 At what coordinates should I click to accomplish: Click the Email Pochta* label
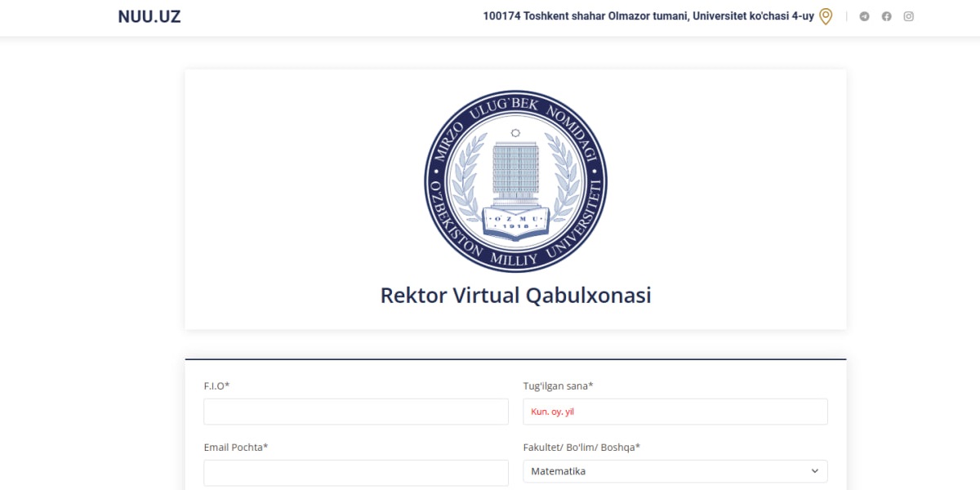click(x=236, y=447)
